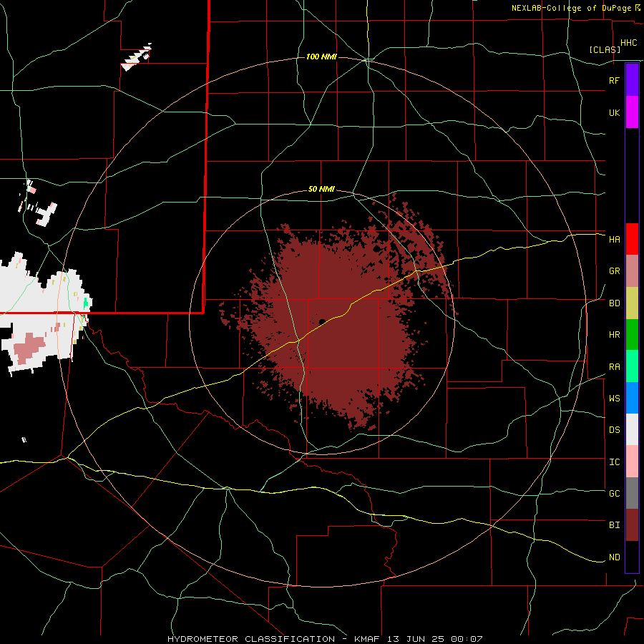Screen dimensions: 644x644
Task: Click the GC gray legend color swatch
Action: [x=632, y=493]
